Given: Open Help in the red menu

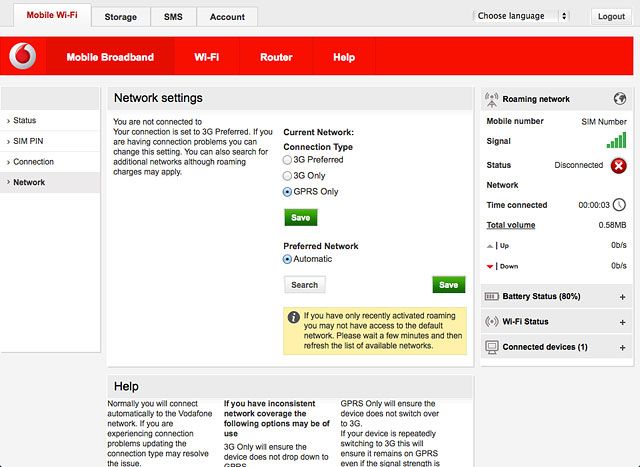Looking at the screenshot, I should (x=344, y=57).
